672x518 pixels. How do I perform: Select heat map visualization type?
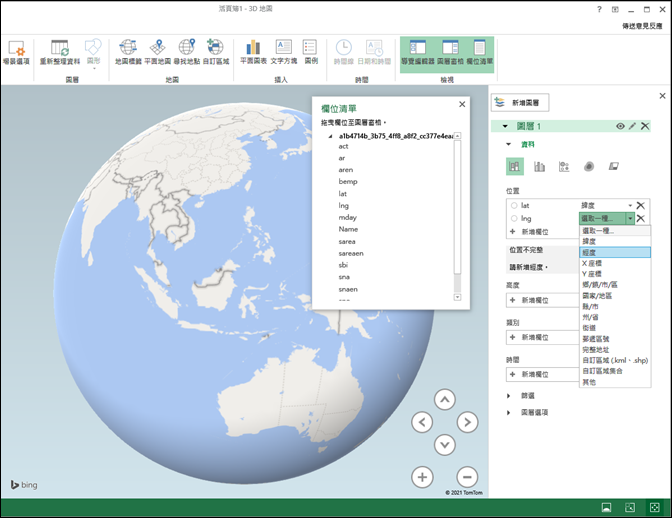point(589,167)
